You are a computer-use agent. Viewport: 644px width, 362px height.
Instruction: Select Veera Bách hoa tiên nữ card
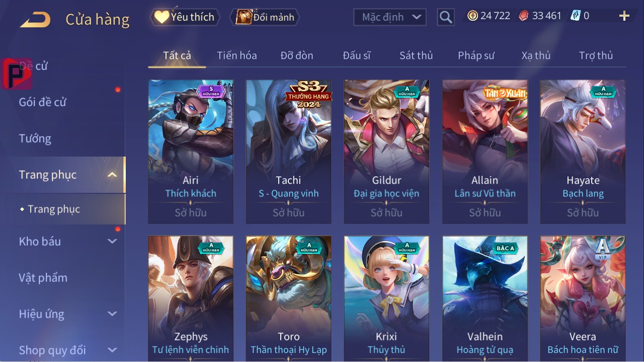(x=583, y=298)
